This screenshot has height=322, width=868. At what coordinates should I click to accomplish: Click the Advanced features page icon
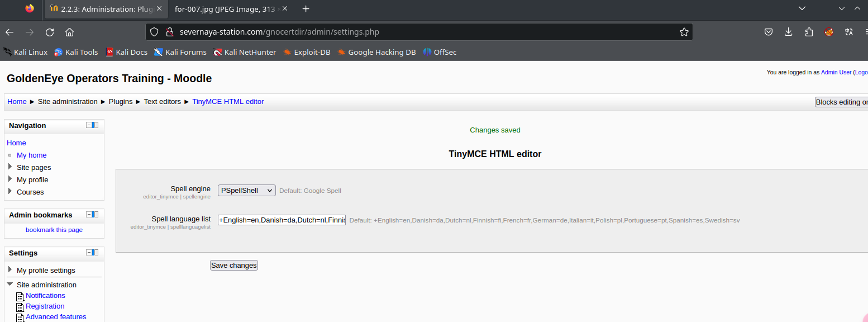[x=20, y=318]
